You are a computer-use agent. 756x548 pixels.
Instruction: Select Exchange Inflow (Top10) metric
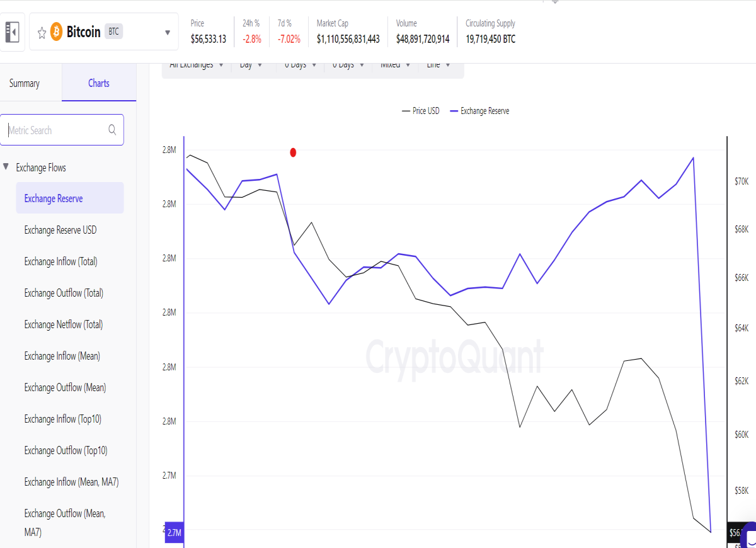[x=63, y=419]
